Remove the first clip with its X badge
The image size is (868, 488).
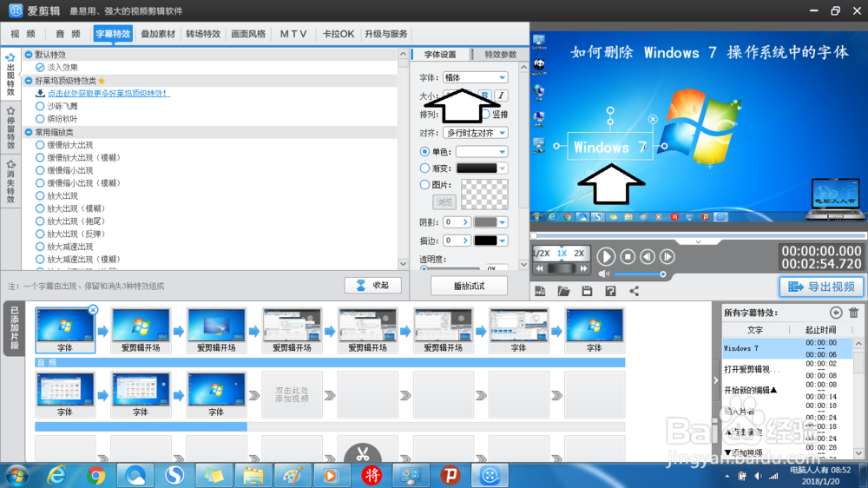point(93,310)
